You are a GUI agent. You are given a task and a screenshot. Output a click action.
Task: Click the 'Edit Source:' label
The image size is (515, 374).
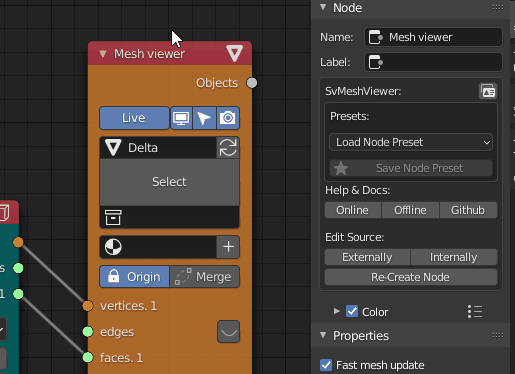tap(355, 237)
